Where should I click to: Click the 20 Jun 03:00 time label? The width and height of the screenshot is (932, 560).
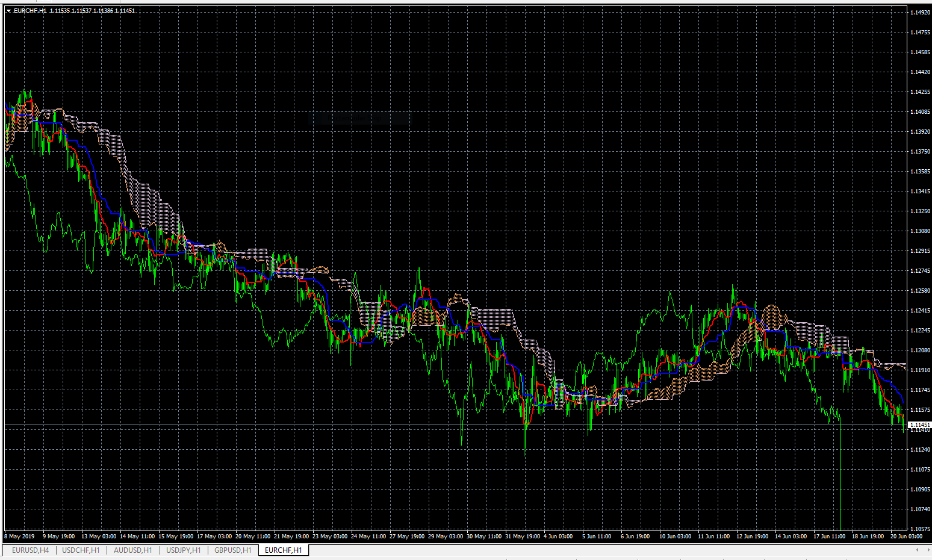tap(907, 536)
